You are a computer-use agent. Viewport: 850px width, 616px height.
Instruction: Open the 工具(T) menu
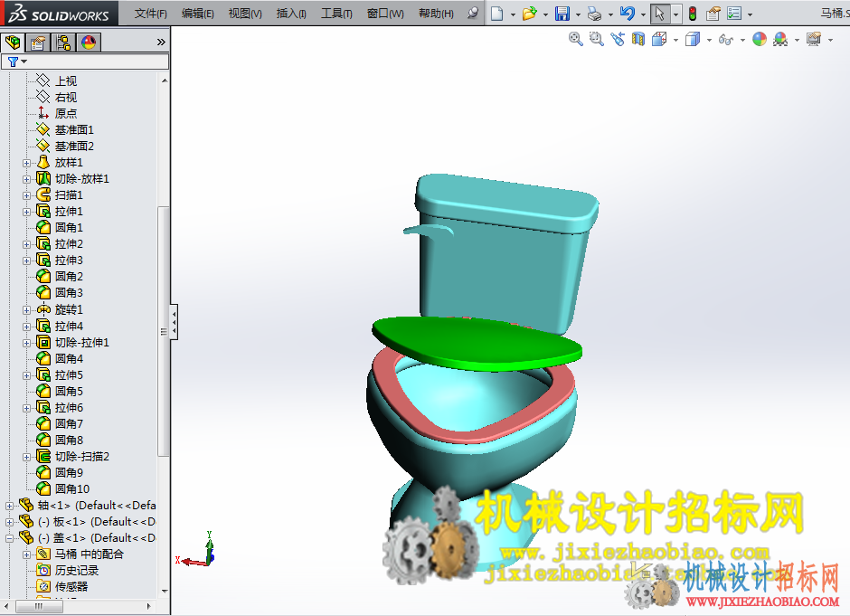(x=336, y=14)
